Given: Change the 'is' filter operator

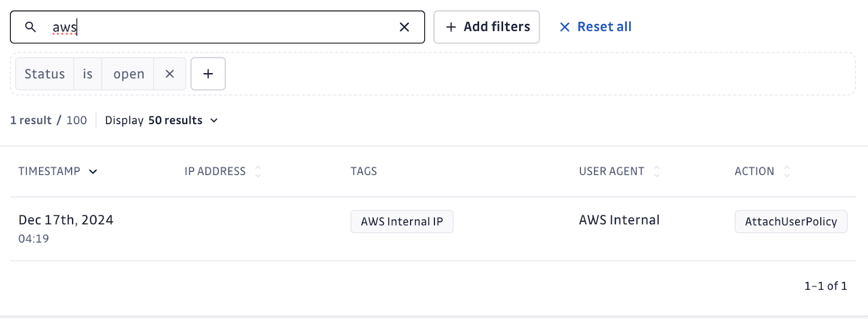Looking at the screenshot, I should 88,74.
